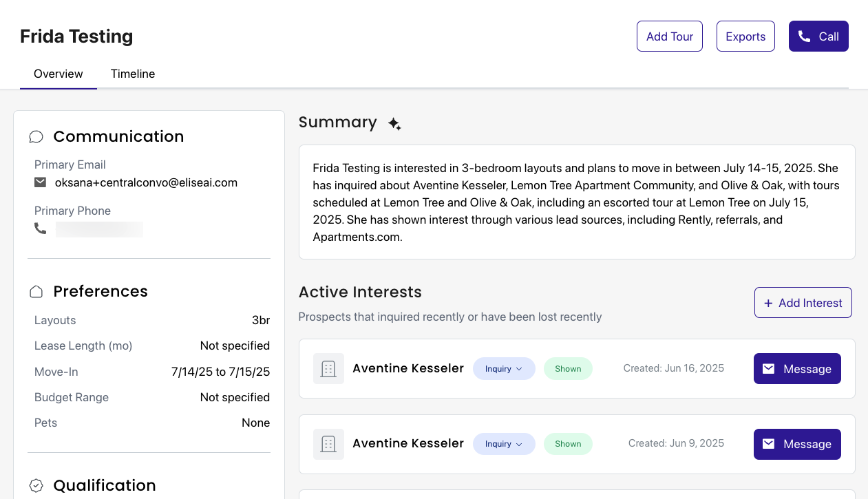Click the Created: Jun 9, 2025 date
This screenshot has height=499, width=868.
tap(677, 443)
